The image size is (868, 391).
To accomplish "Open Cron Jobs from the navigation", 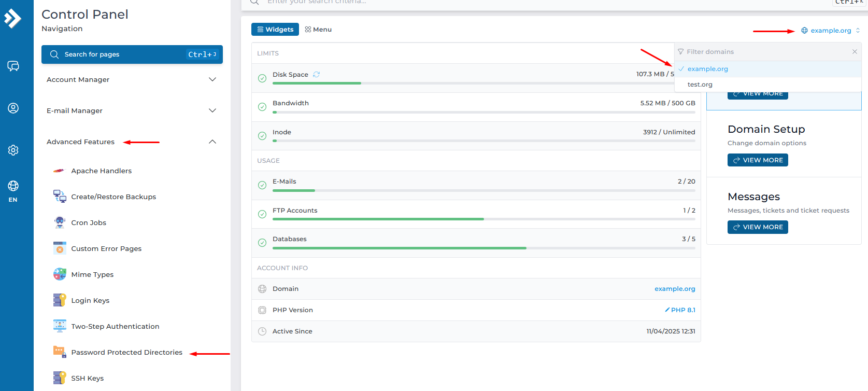I will (x=89, y=222).
